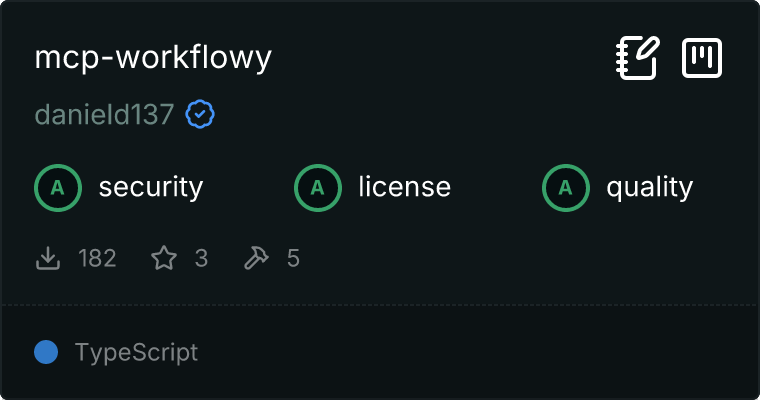
Task: Click the quality grade A badge
Action: [566, 187]
